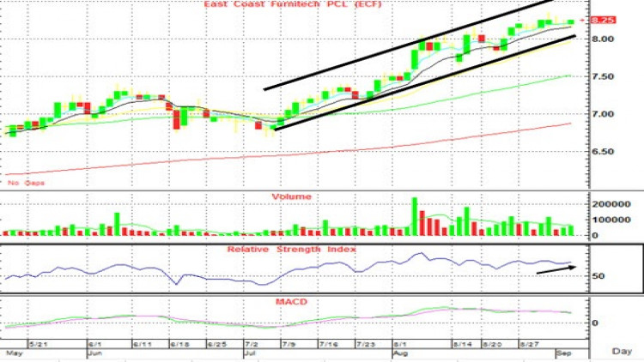Click the 6.50 price axis label
The height and width of the screenshot is (362, 644).
pyautogui.click(x=603, y=152)
